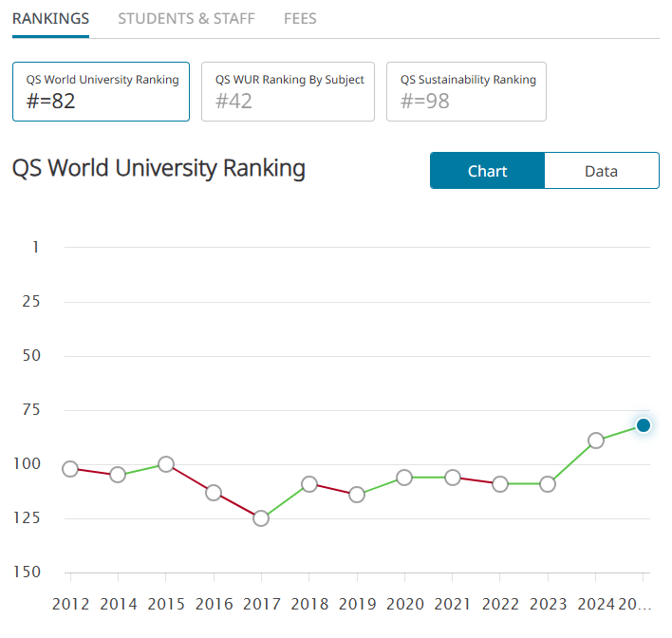Open the Rankings tab
Viewport: 672px width, 638px height.
click(x=50, y=19)
